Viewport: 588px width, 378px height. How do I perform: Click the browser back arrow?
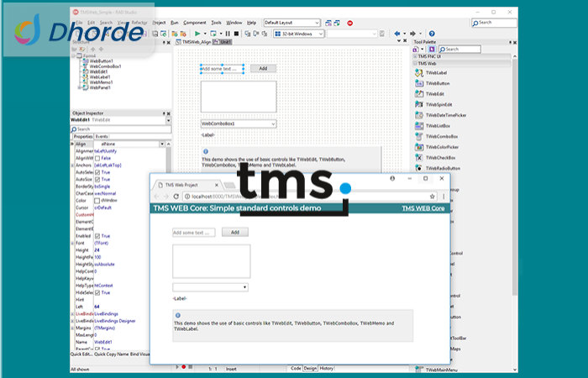[x=156, y=196]
